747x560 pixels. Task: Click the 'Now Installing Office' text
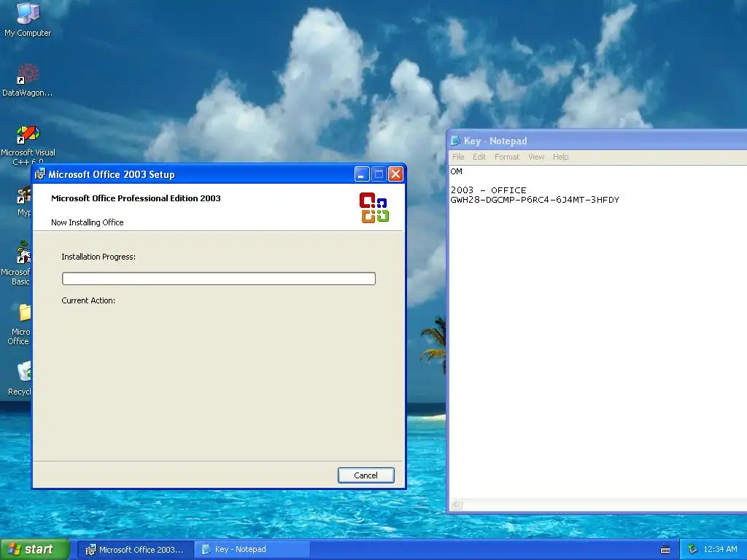tap(88, 222)
